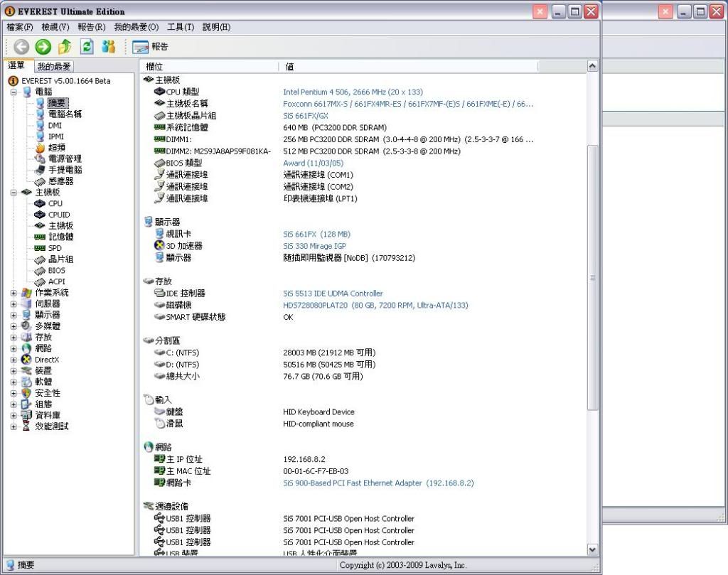Click the MAC address 00-01-6C-F7-EB-03
Image resolution: width=728 pixels, height=575 pixels.
coord(316,471)
